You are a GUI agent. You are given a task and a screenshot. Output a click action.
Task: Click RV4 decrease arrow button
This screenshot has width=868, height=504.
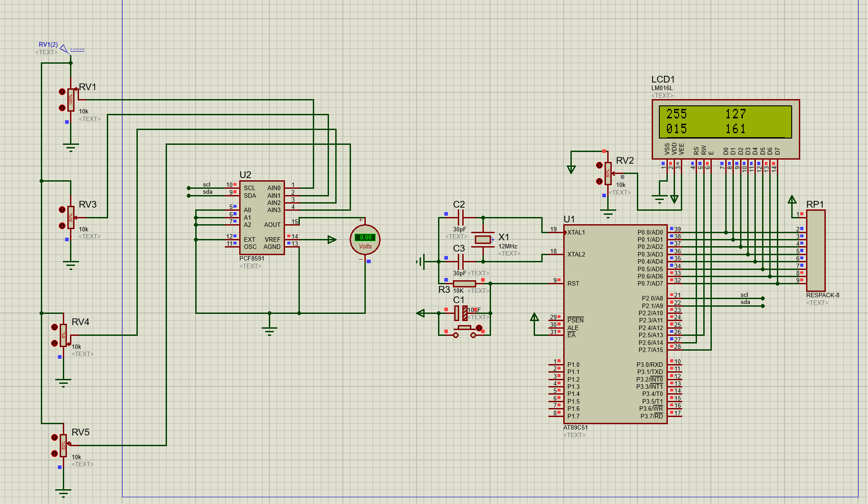tap(54, 343)
